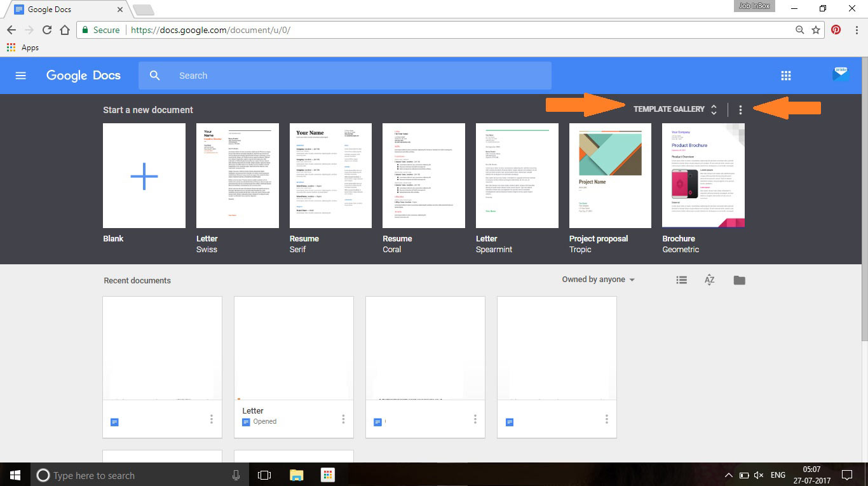Open the file picker folder icon
This screenshot has height=486, width=868.
pos(739,280)
